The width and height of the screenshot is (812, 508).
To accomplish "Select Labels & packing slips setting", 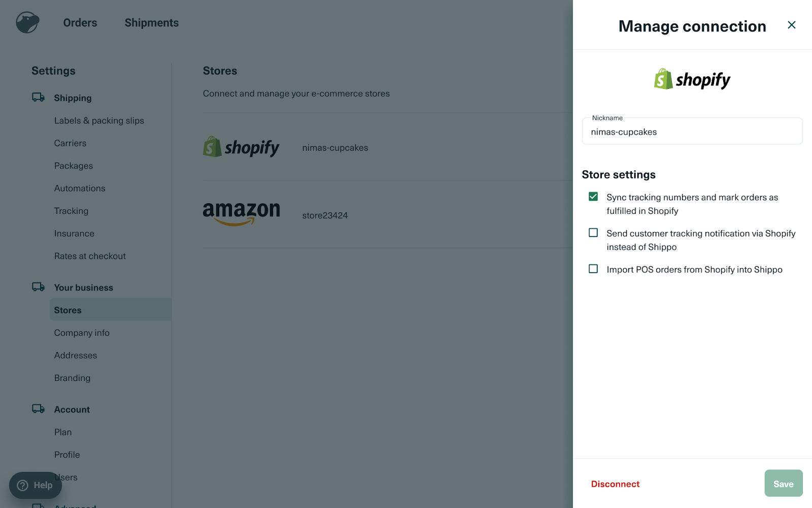I will tap(99, 120).
